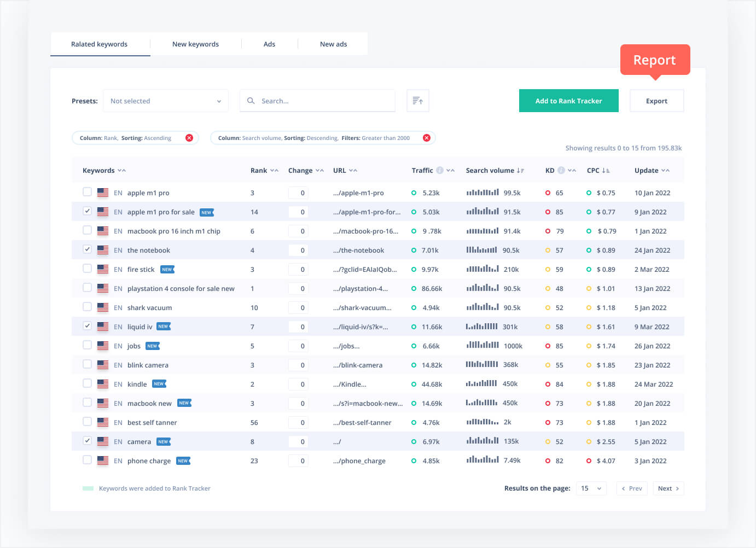This screenshot has height=548, width=756.
Task: Click search volume trend chart for kindle
Action: 481,383
